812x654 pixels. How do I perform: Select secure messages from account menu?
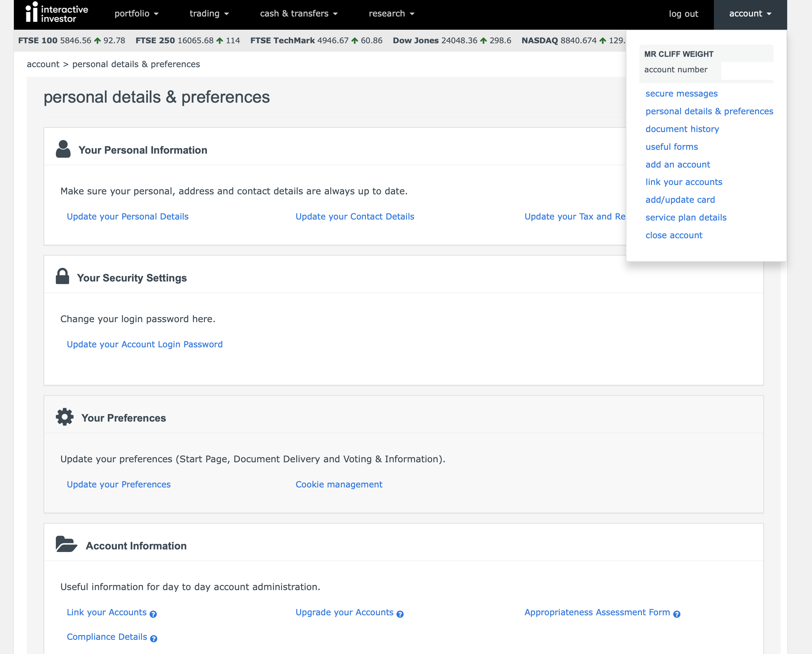681,93
